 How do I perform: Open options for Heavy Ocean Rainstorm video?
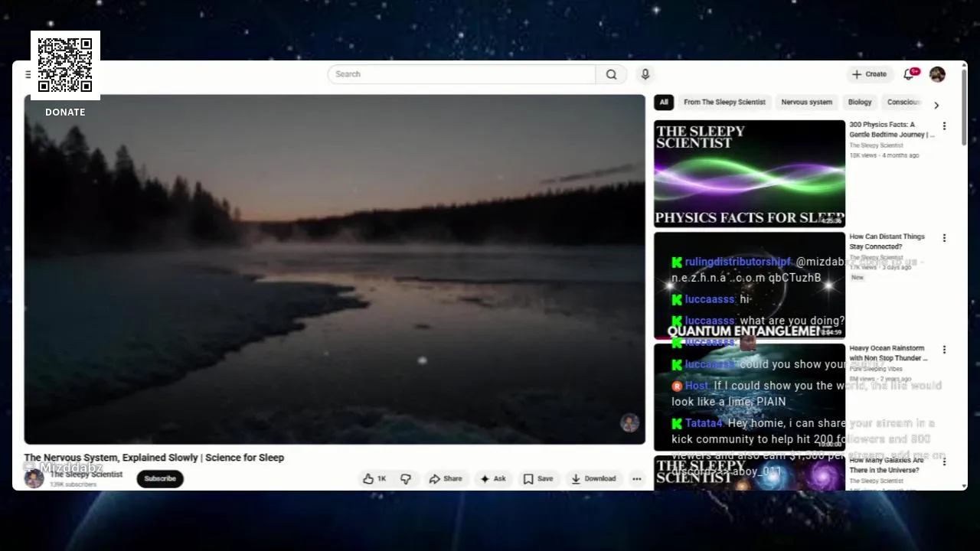944,350
